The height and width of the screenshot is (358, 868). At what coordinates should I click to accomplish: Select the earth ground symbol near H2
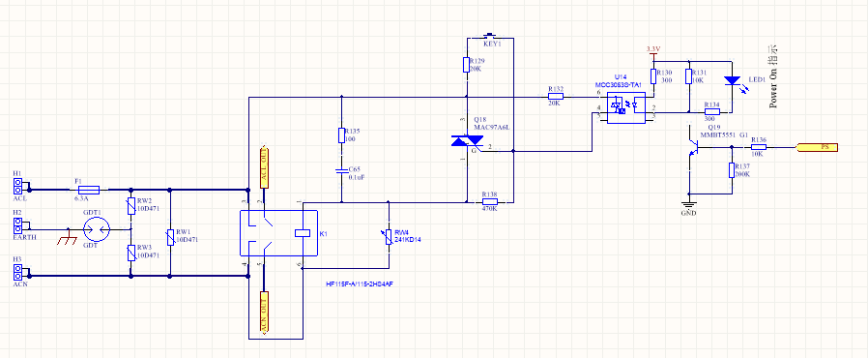click(x=68, y=238)
